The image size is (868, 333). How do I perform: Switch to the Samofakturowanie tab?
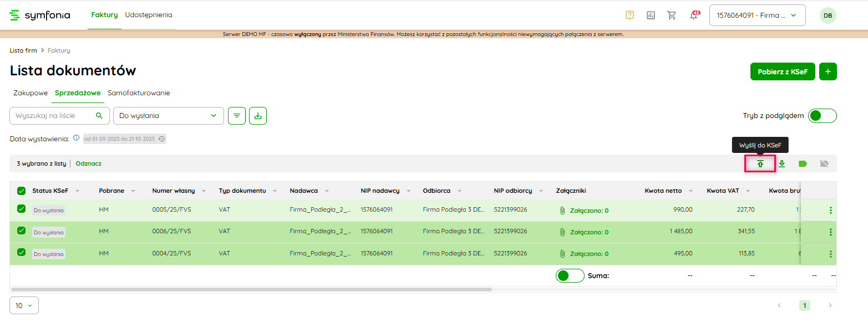point(139,93)
